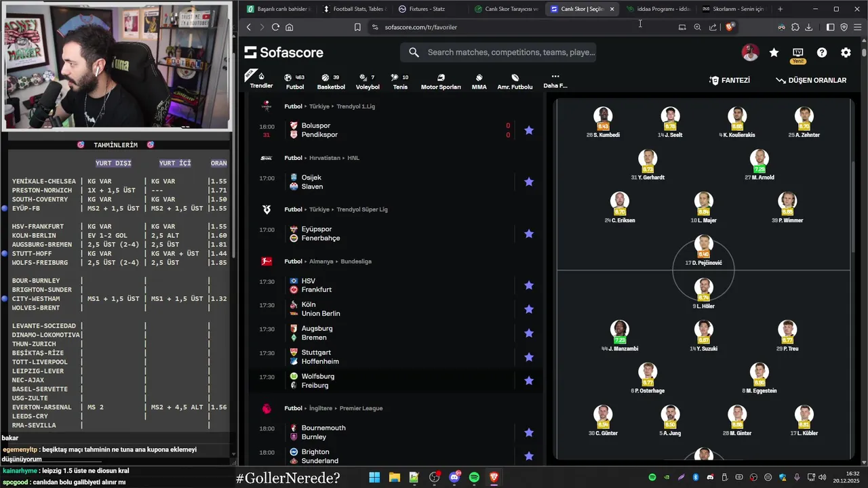The image size is (868, 488).
Task: Open the Trendler sports category
Action: (x=261, y=80)
